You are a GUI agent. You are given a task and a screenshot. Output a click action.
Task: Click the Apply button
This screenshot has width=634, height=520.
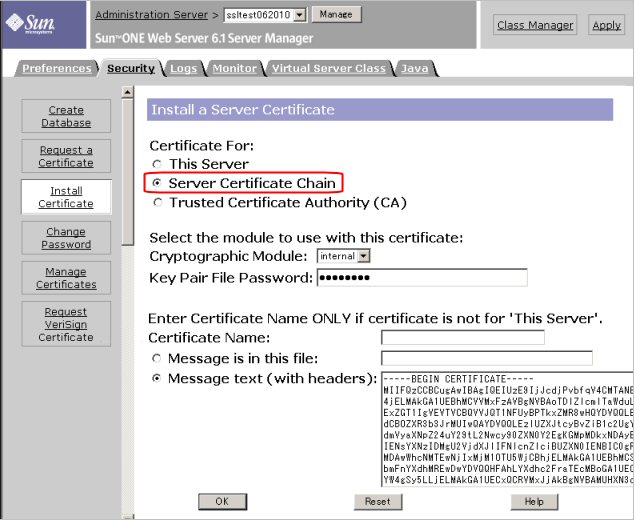pos(607,25)
